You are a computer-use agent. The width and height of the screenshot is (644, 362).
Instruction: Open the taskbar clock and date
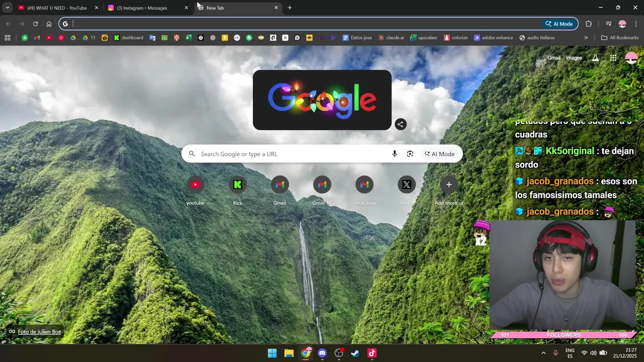[624, 353]
